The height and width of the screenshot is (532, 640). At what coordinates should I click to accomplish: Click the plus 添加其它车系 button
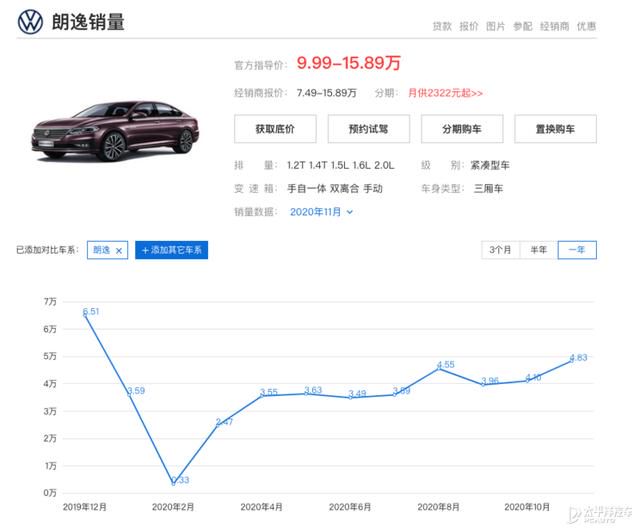coord(171,250)
